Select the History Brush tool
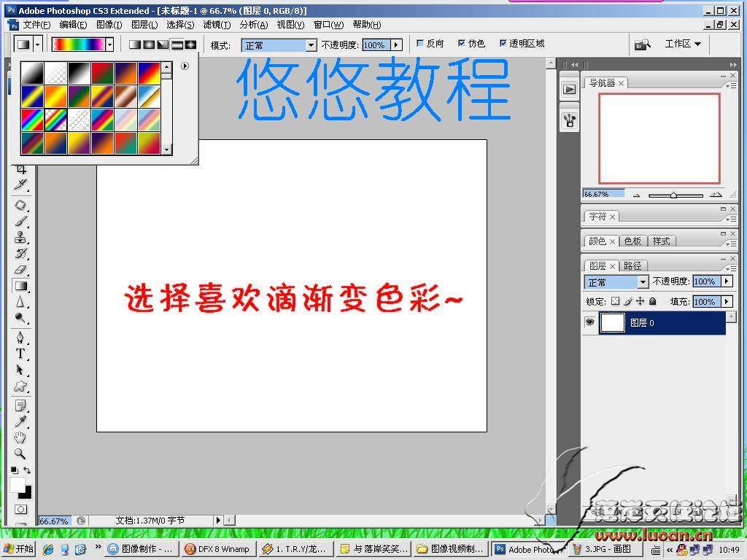 pos(20,253)
